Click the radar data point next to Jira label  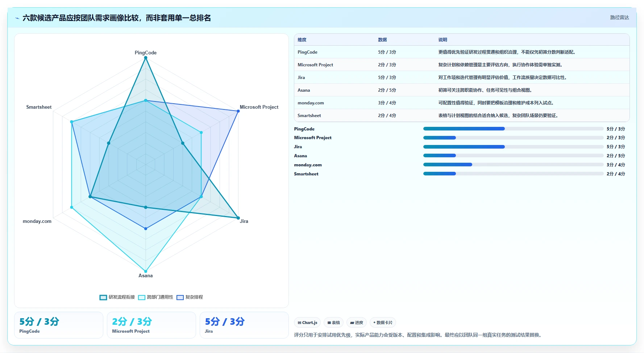(238, 218)
